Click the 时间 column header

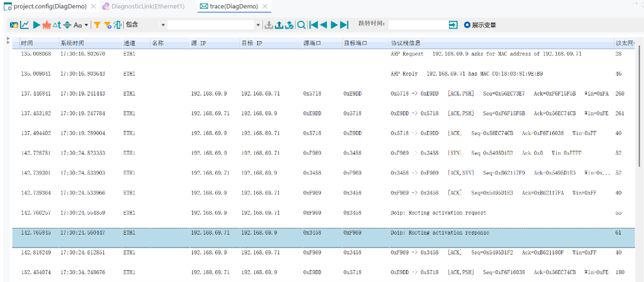[x=39, y=43]
